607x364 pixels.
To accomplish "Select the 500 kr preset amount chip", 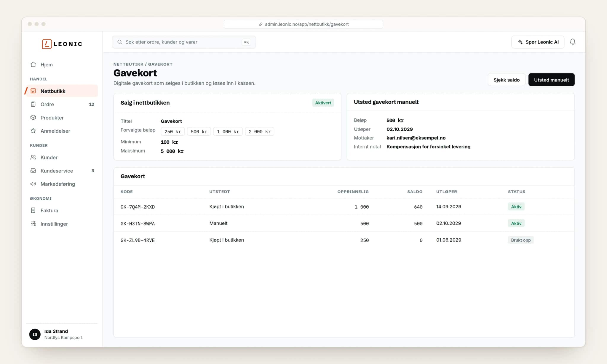I will [x=199, y=132].
